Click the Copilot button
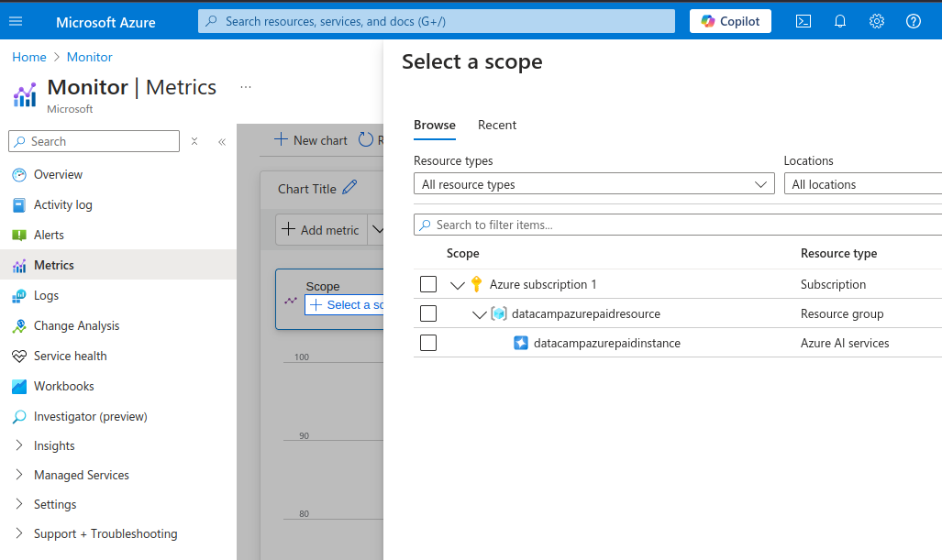 coord(730,22)
